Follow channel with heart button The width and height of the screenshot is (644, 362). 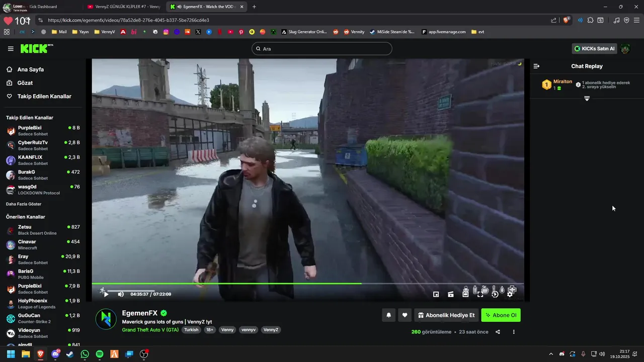click(x=405, y=315)
